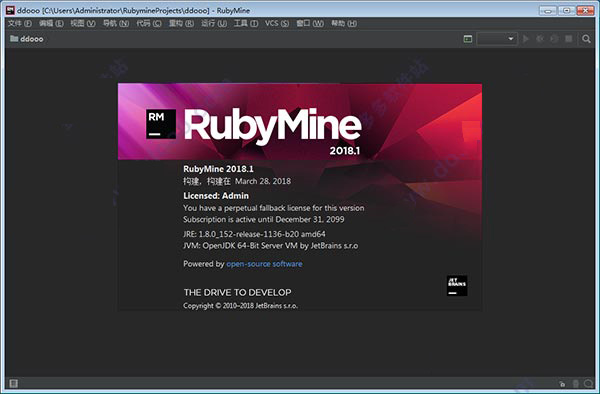600x394 pixels.
Task: Click 'THE DRIVE TO DEVELOP' slogan
Action: 238,293
